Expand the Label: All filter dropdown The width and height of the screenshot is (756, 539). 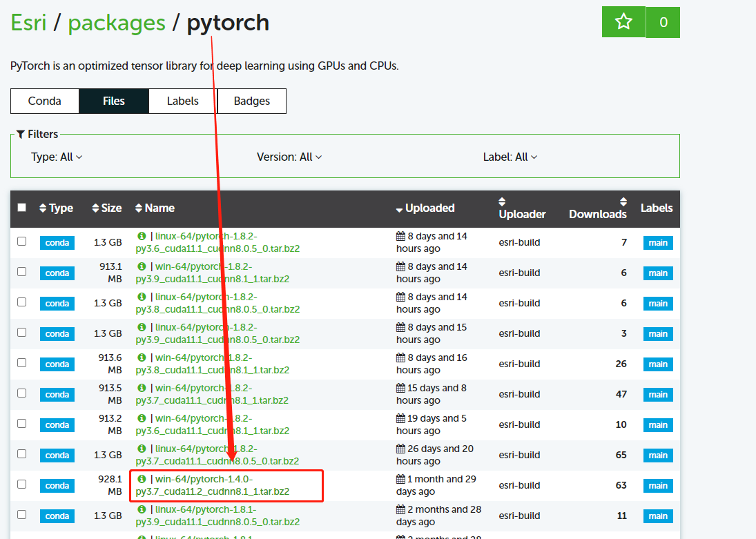[510, 157]
